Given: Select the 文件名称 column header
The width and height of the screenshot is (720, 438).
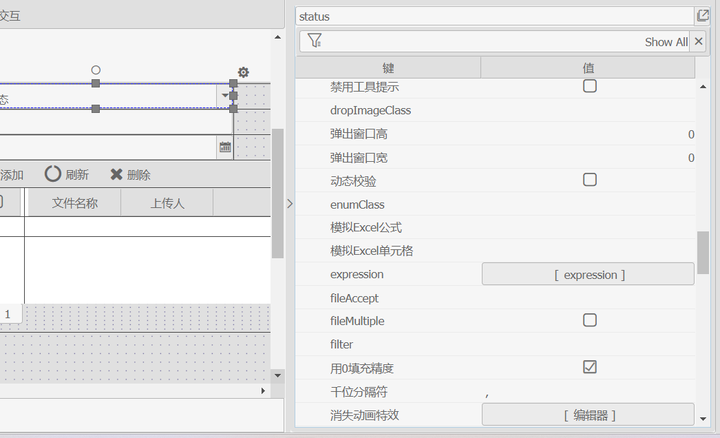Looking at the screenshot, I should click(74, 203).
